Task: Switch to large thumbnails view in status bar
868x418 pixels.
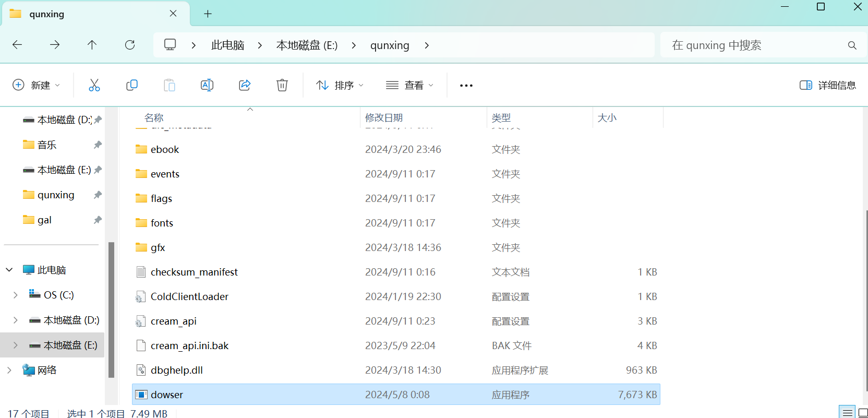Action: coord(863,413)
